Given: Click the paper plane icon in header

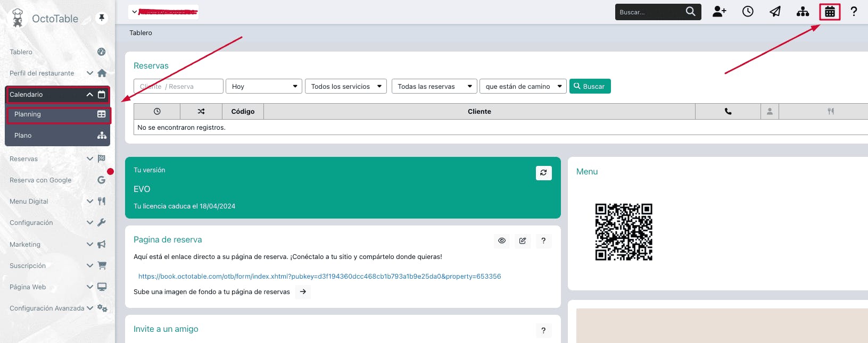Looking at the screenshot, I should 775,11.
